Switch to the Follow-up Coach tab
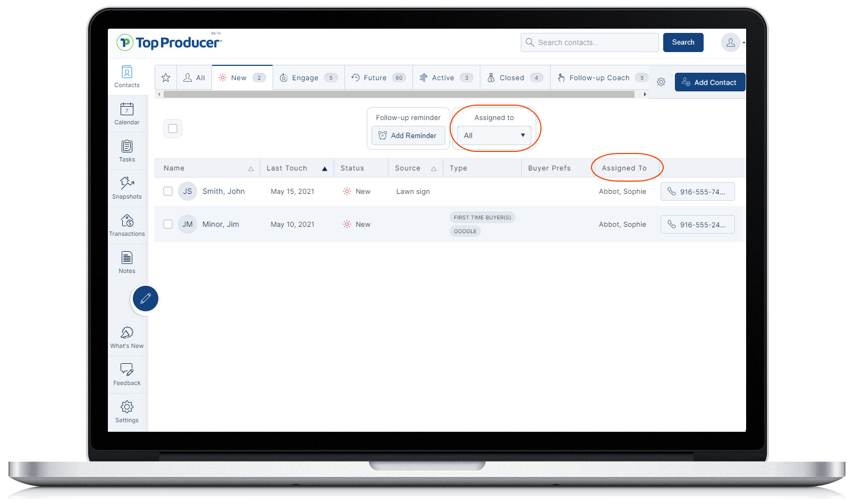 pos(599,78)
